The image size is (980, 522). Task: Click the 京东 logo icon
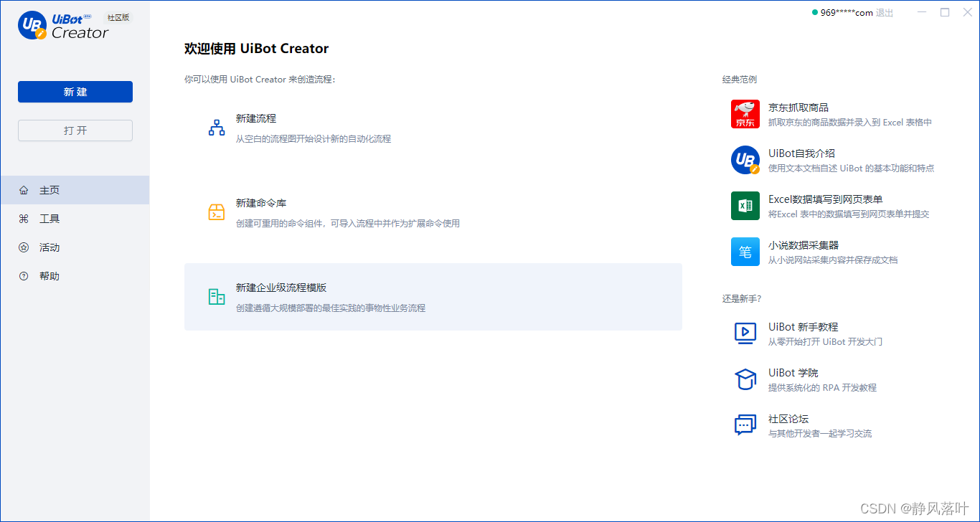pyautogui.click(x=745, y=114)
